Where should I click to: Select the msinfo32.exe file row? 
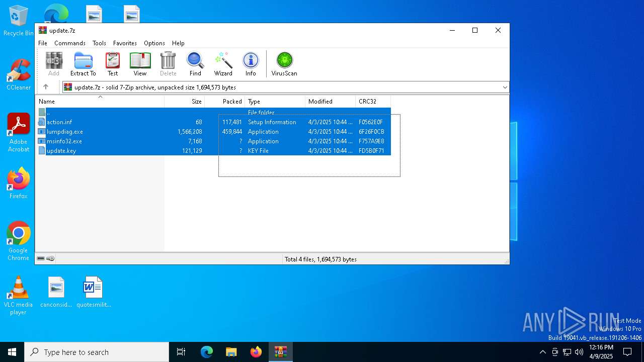pyautogui.click(x=214, y=141)
